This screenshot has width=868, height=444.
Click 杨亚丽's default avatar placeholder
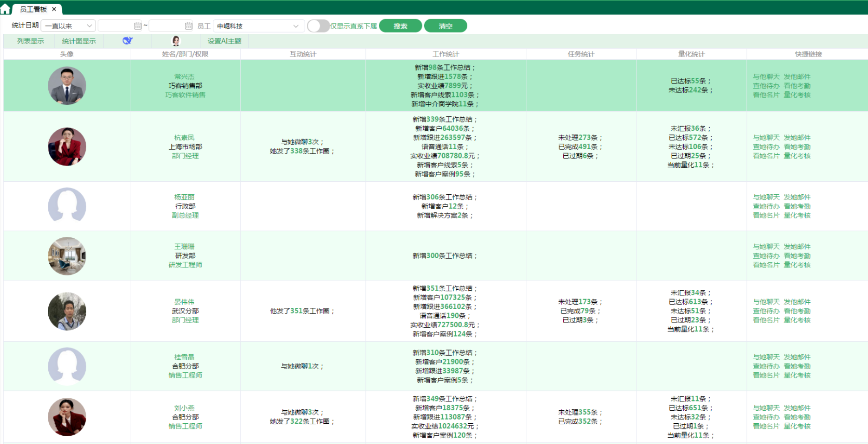point(67,206)
